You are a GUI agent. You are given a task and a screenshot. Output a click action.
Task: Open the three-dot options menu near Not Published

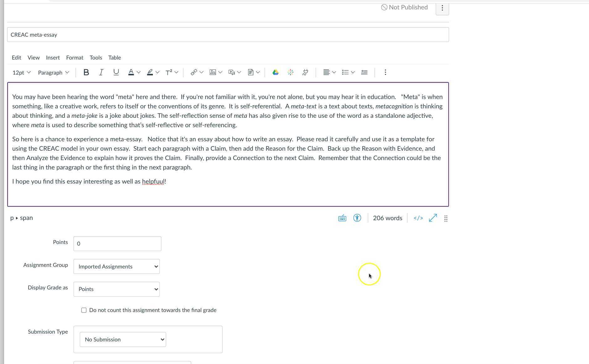pyautogui.click(x=442, y=8)
